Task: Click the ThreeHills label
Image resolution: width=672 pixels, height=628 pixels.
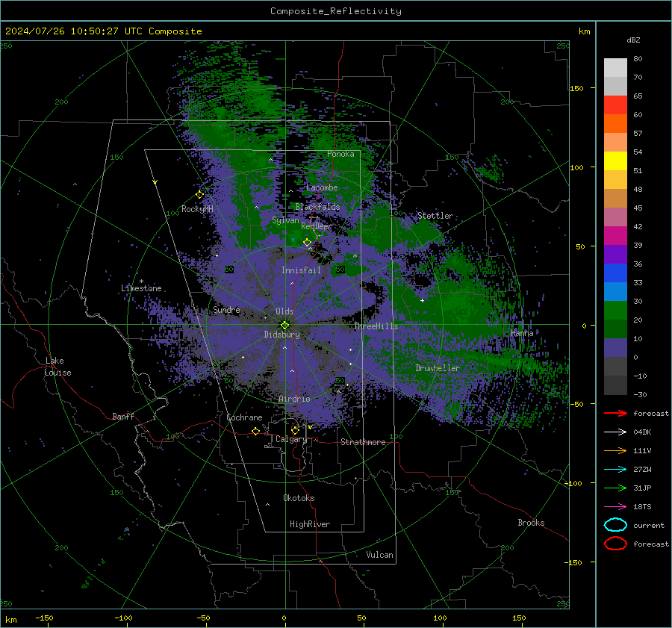Action: 376,326
